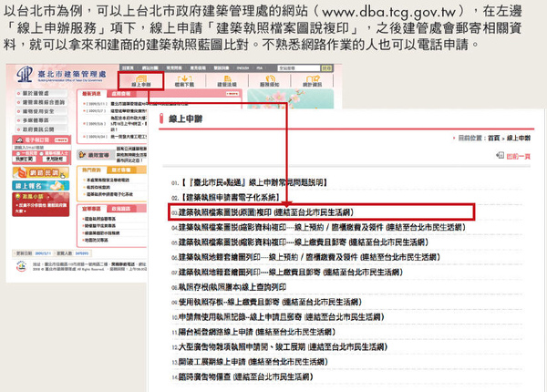Click the cherry blossom banner image

[291, 98]
